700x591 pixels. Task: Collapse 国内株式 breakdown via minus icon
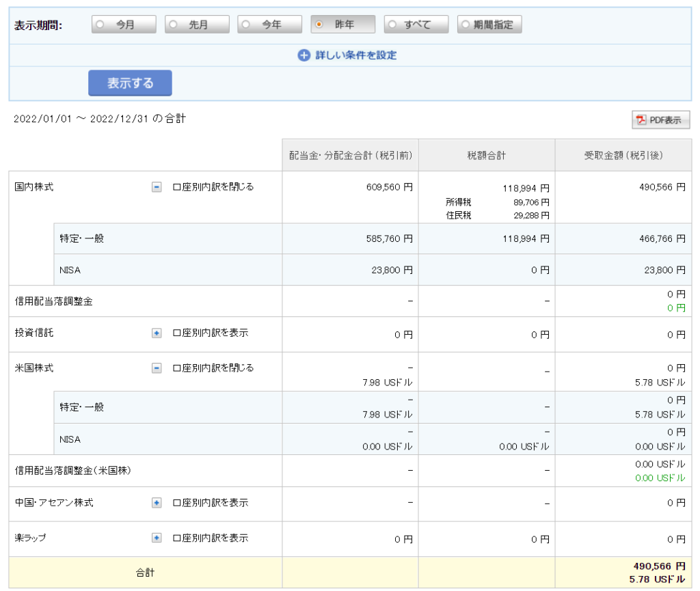click(157, 187)
